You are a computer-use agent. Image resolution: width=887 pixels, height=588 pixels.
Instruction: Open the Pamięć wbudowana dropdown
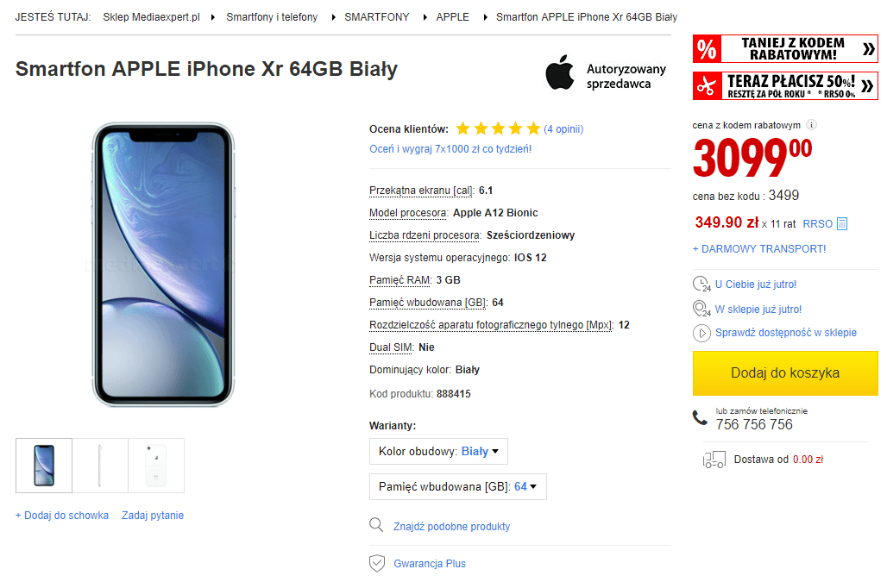(457, 486)
